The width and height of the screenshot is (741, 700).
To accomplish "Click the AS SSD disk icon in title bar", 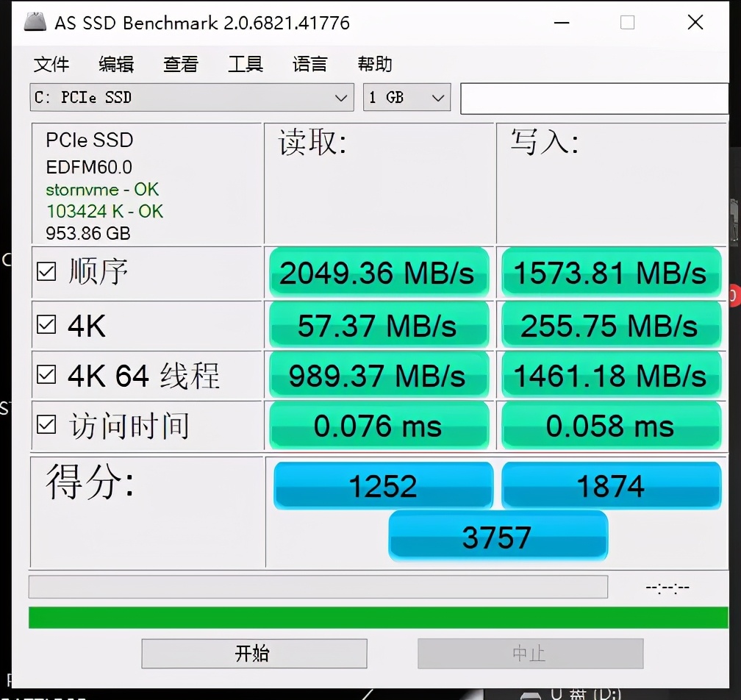I will [x=35, y=23].
